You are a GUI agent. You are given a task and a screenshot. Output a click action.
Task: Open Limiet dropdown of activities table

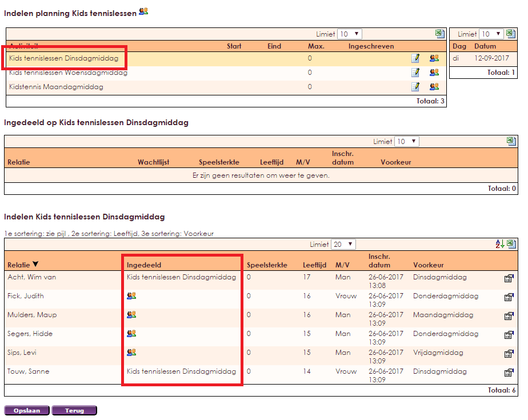(x=350, y=34)
